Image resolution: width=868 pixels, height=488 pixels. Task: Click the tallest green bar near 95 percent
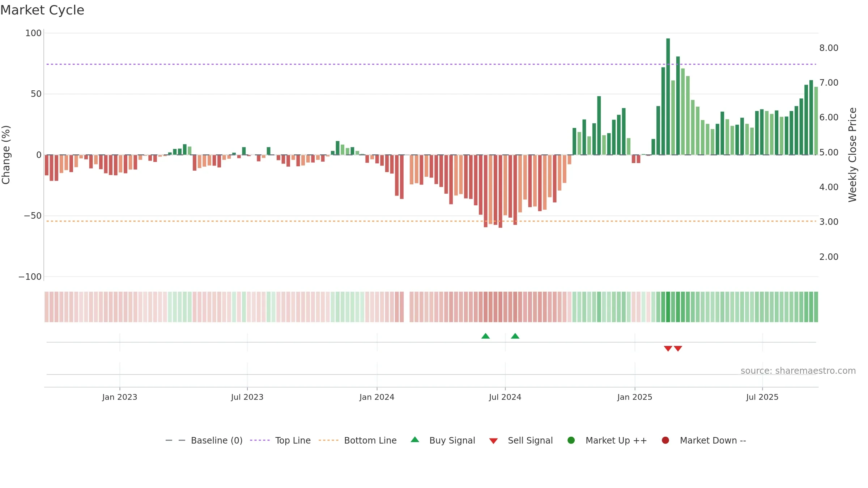tap(668, 97)
